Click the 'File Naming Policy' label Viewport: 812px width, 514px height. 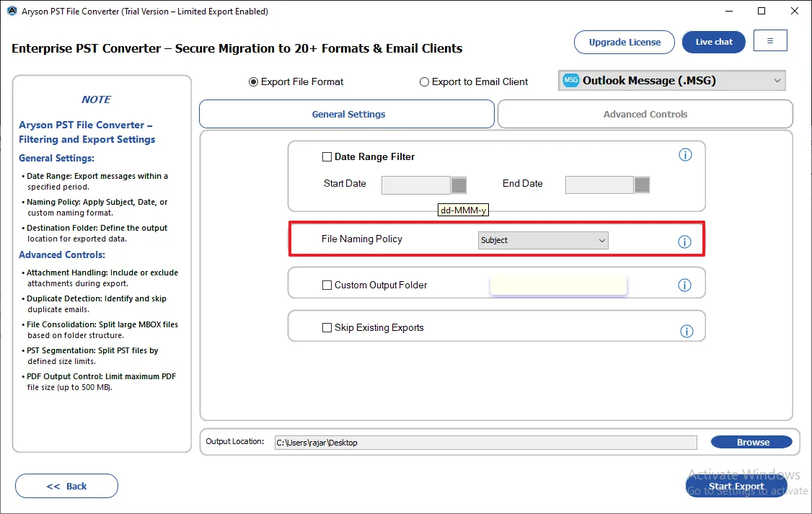pyautogui.click(x=361, y=239)
